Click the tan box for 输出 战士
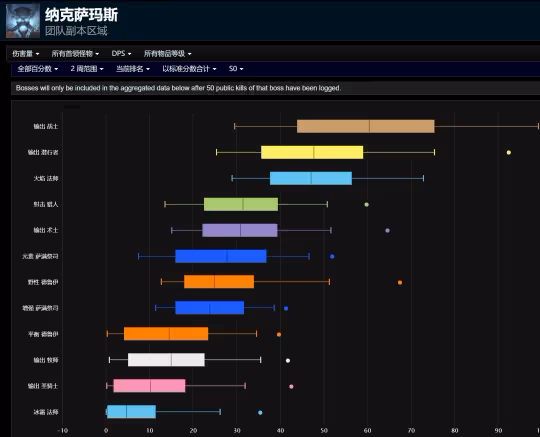The image size is (540, 437). coord(366,126)
